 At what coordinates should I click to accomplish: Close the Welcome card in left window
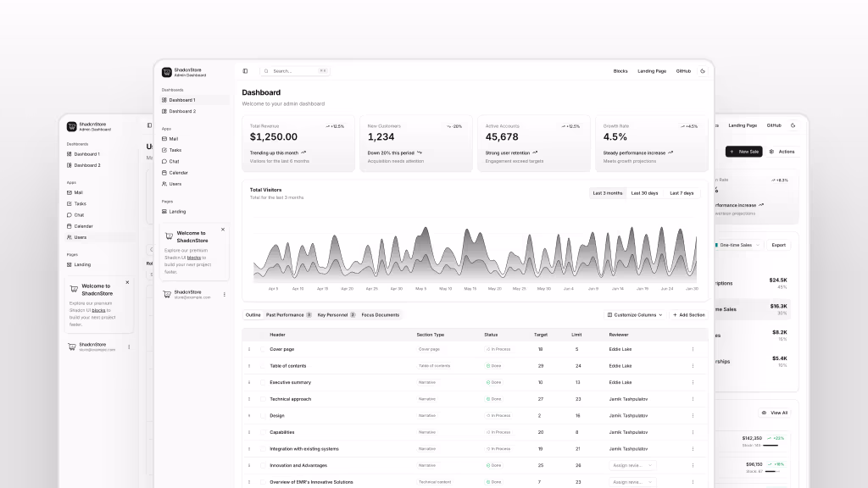[127, 282]
